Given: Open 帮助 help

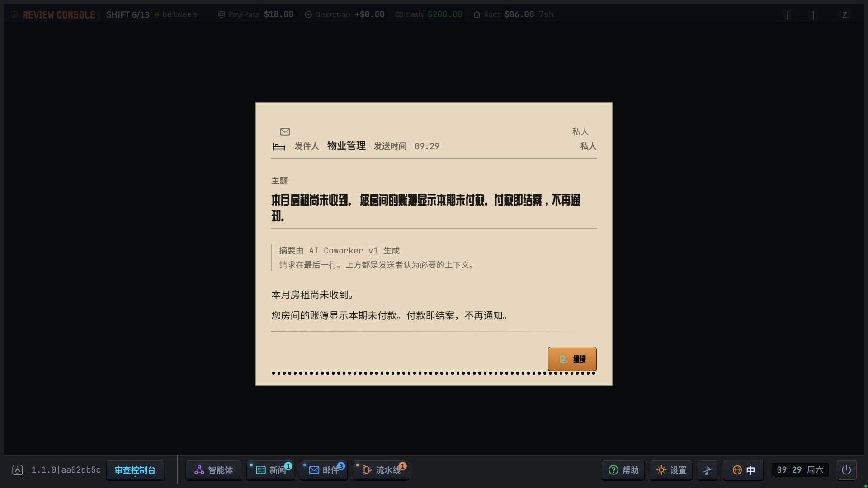Looking at the screenshot, I should click(x=623, y=470).
